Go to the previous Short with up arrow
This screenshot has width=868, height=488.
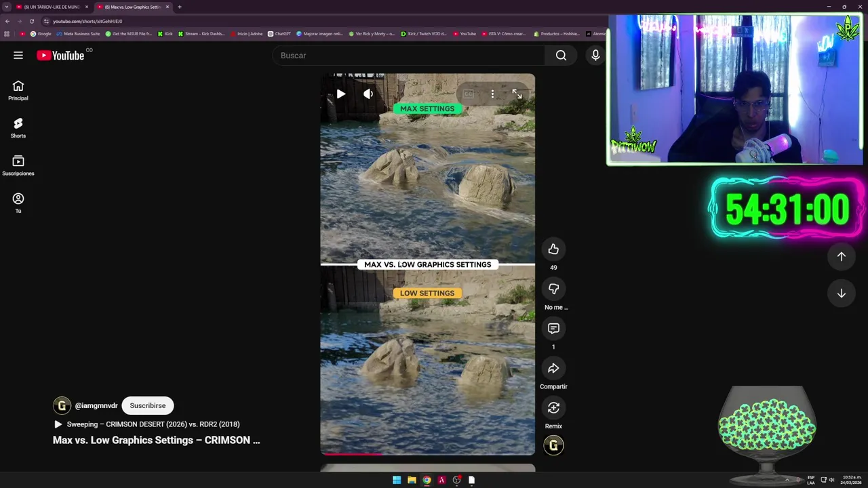coord(841,256)
